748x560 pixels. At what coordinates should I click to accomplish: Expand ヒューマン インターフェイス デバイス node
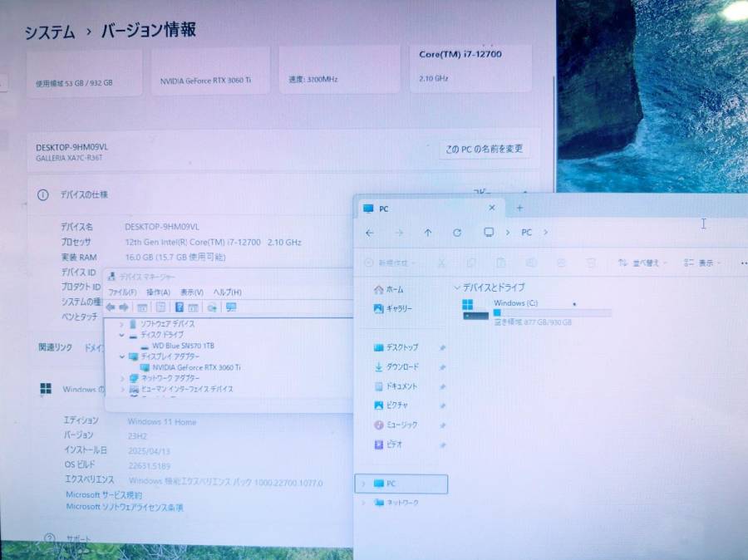pos(122,389)
